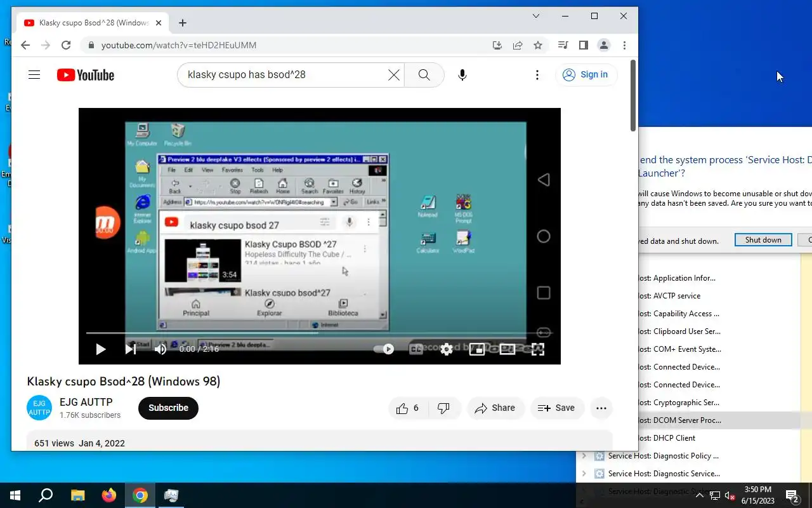The width and height of the screenshot is (812, 508).
Task: Install YouTube app from the address bar
Action: pyautogui.click(x=497, y=45)
